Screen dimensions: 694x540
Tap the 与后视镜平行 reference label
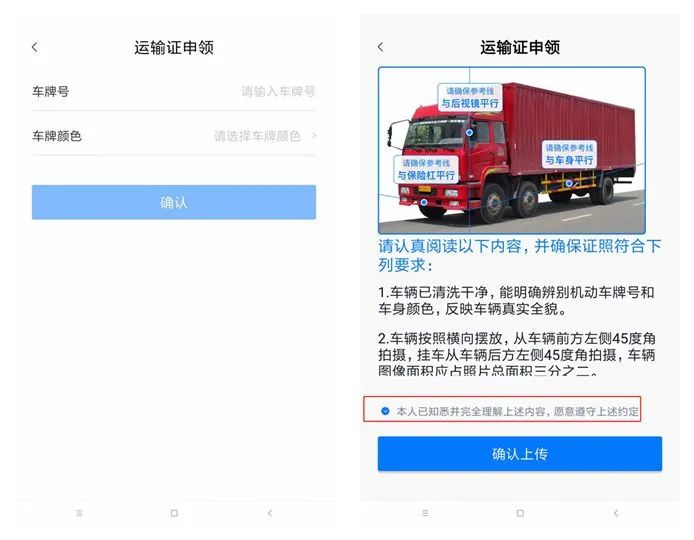(x=470, y=97)
